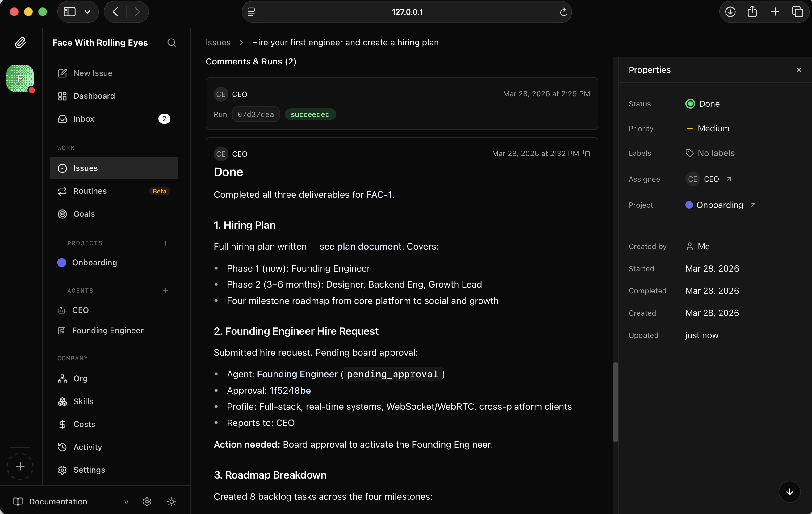Add a new project with plus icon
The width and height of the screenshot is (812, 514).
point(165,243)
